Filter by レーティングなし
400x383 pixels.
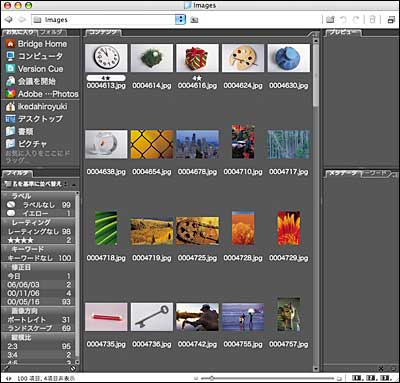(x=39, y=232)
